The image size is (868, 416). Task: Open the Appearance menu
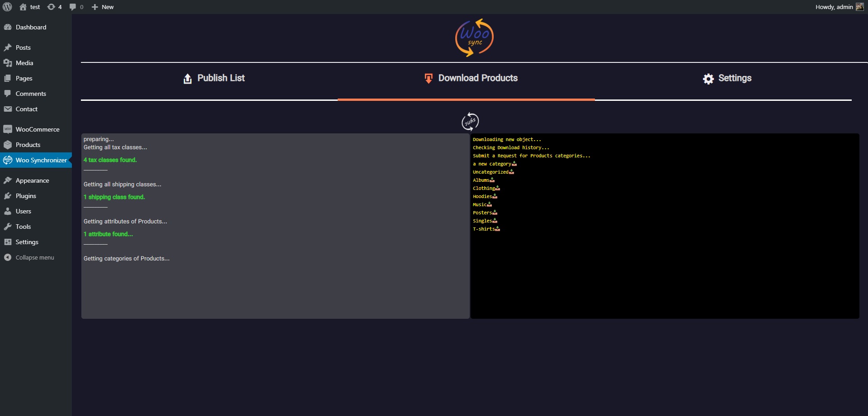click(36, 180)
